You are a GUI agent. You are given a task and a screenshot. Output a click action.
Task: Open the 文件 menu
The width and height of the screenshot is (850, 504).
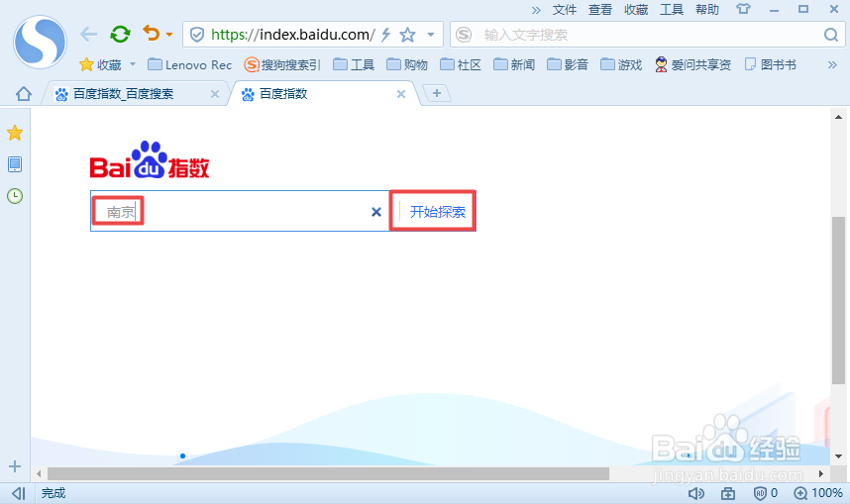click(565, 10)
